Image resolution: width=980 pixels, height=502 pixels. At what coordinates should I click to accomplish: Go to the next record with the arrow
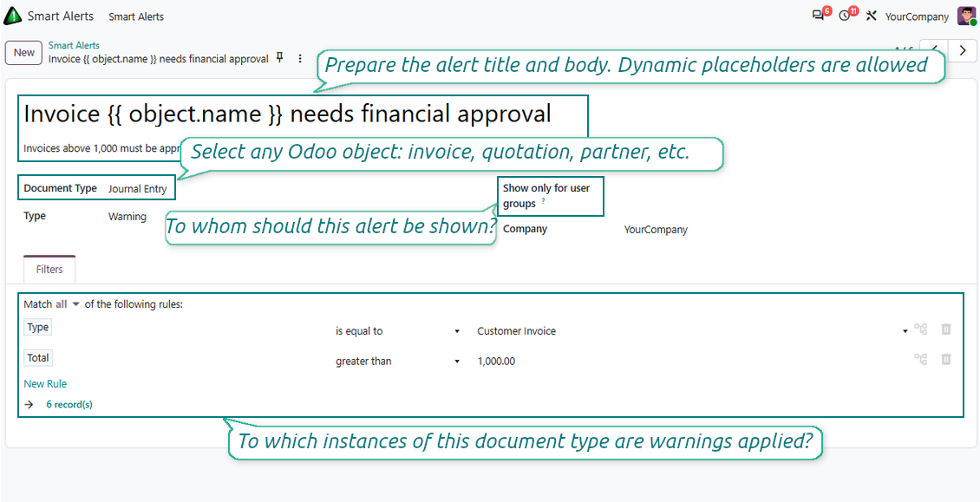tap(963, 50)
